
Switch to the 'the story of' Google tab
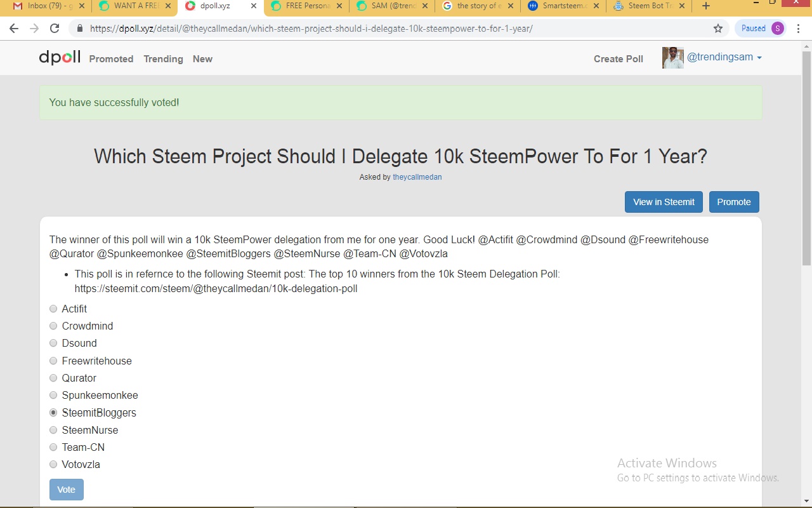477,6
